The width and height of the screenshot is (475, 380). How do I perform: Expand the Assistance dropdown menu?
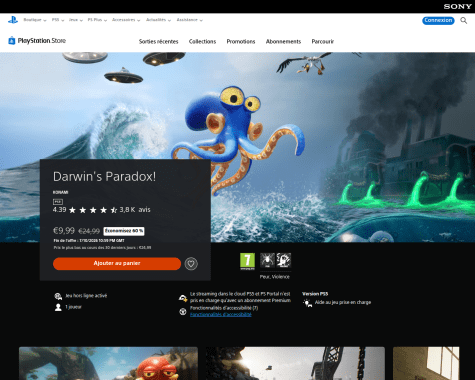189,20
